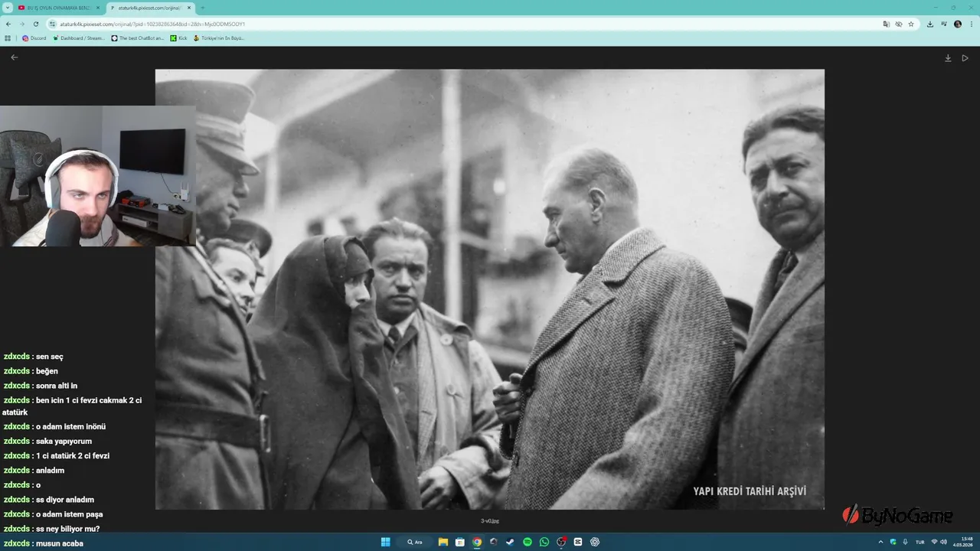Switch to the YouTube 'BU İŞ OYUN' tab
Image resolution: width=980 pixels, height=551 pixels.
tap(60, 8)
